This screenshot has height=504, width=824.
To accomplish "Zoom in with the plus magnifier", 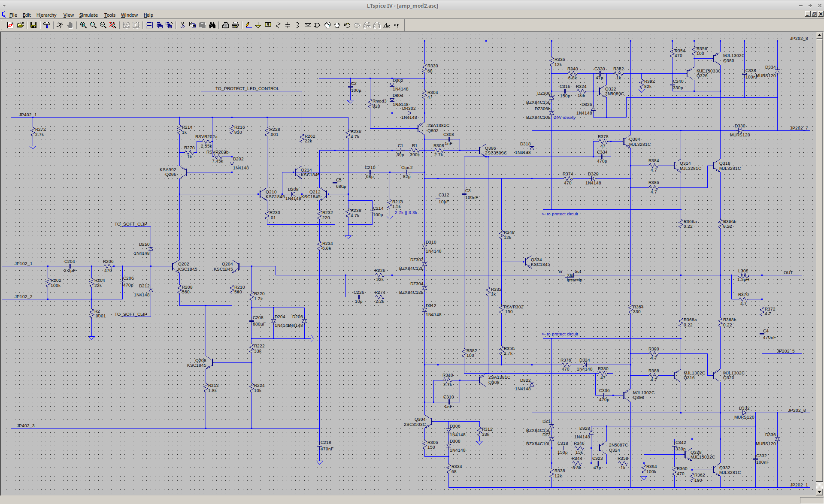I will click(x=83, y=25).
